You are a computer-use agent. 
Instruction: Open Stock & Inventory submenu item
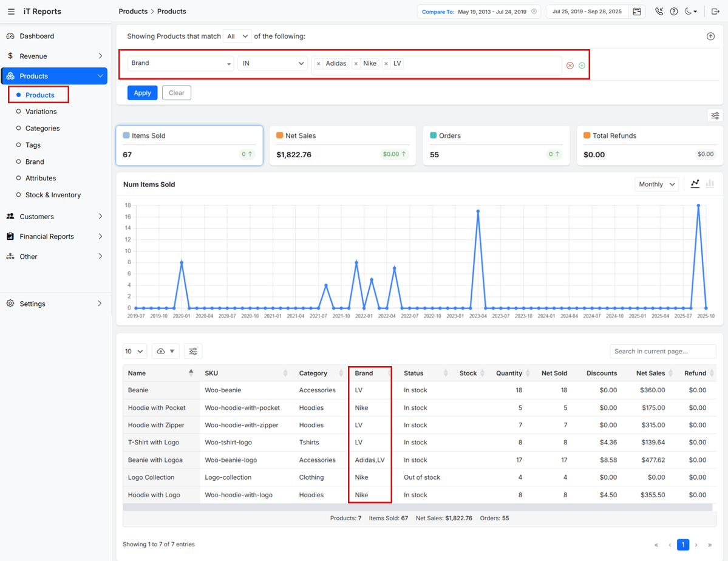coord(53,195)
